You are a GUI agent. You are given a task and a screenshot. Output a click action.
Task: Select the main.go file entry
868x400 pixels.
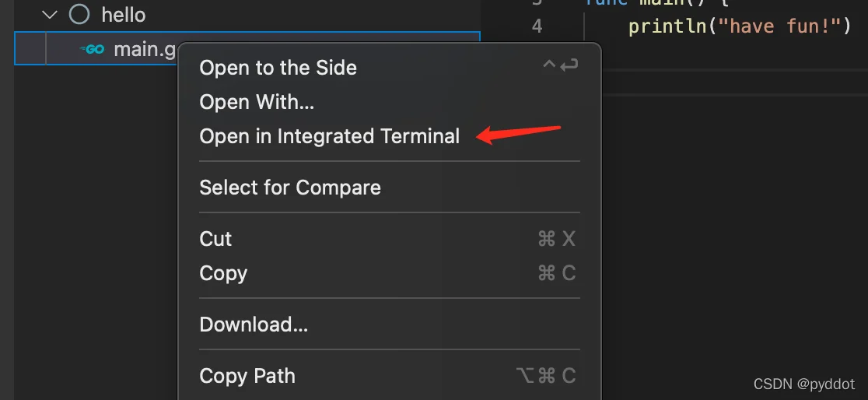pos(247,49)
